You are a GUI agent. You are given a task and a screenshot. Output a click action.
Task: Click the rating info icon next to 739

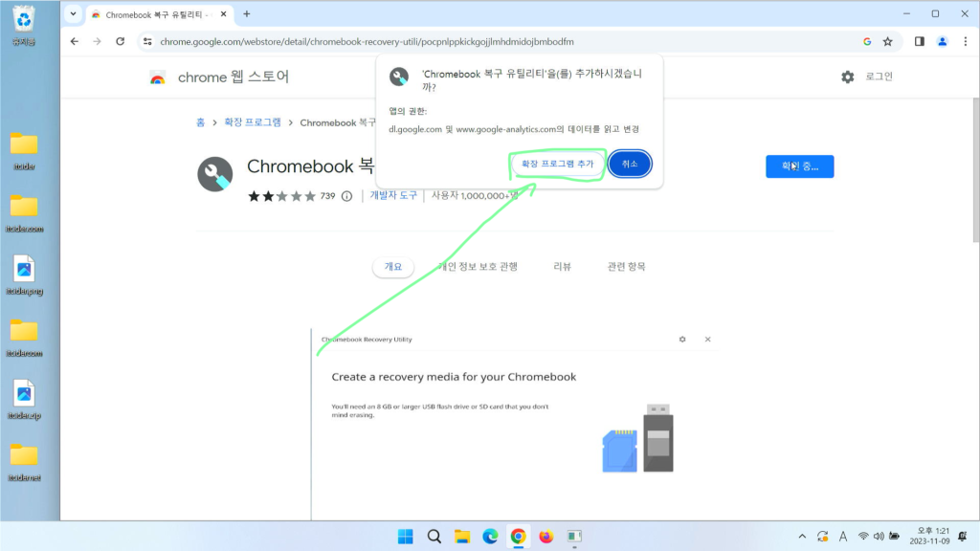346,196
